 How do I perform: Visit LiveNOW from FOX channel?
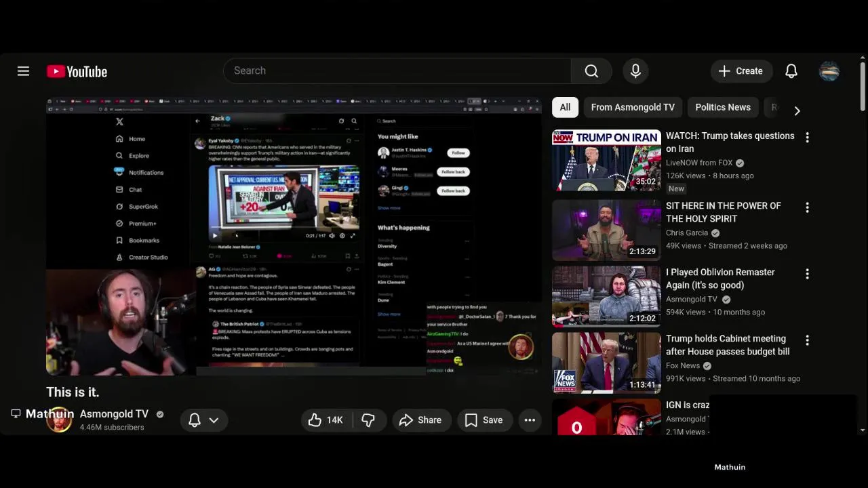(x=699, y=163)
